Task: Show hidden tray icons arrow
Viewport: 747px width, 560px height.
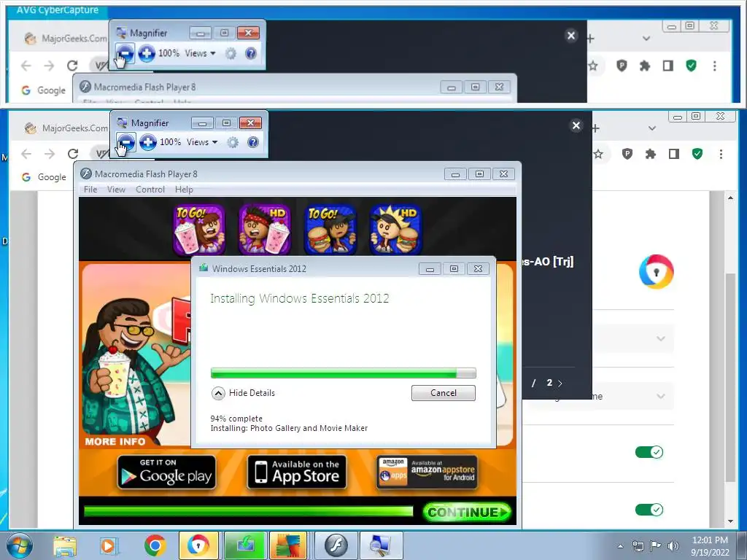Action: click(x=620, y=546)
